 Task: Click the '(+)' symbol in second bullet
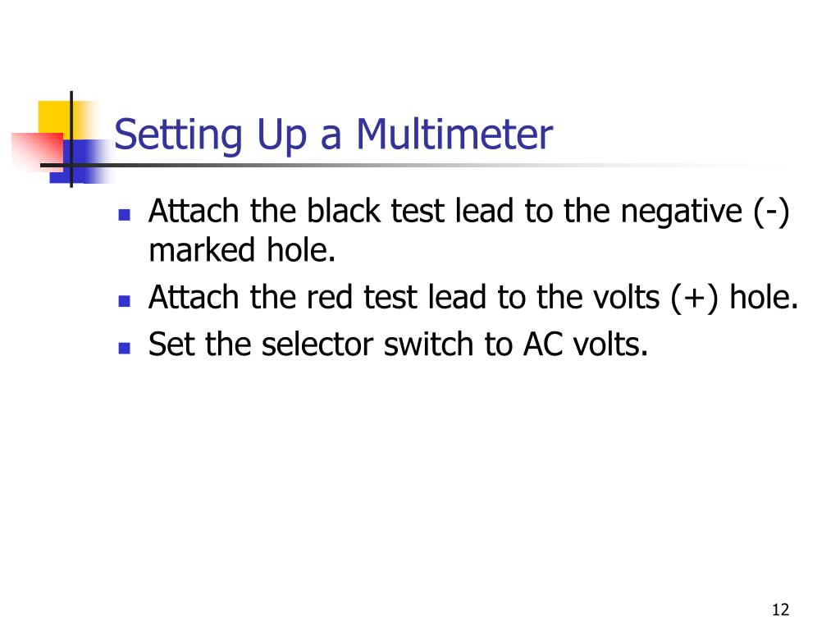(694, 297)
